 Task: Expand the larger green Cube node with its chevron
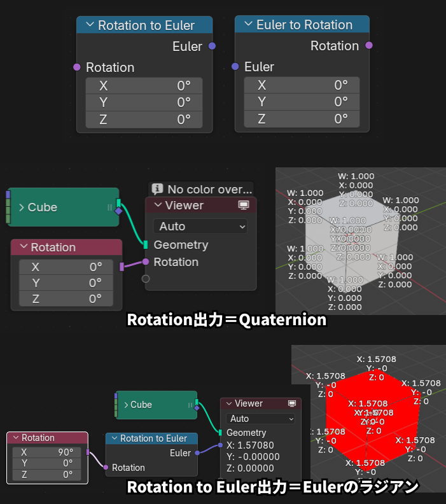[x=22, y=207]
